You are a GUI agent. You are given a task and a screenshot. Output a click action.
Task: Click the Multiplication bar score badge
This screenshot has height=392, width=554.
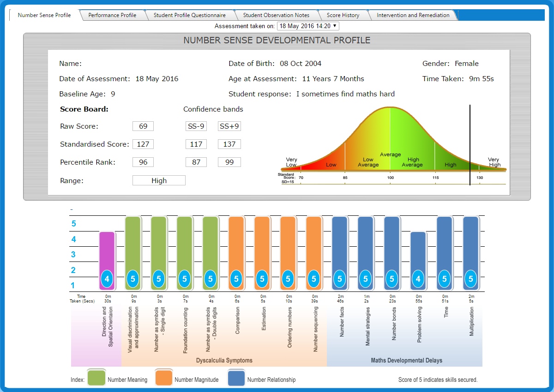[471, 279]
